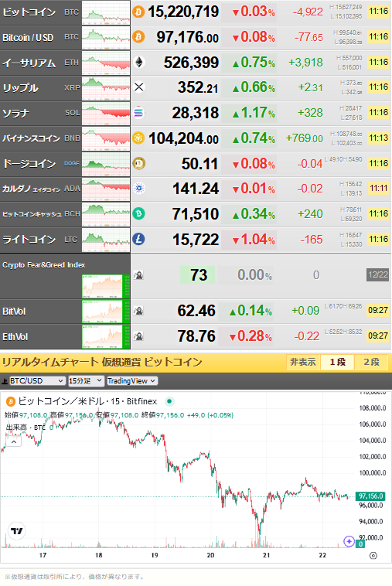Open the イーサリアム ETH row label
The image size is (392, 586).
click(x=40, y=63)
